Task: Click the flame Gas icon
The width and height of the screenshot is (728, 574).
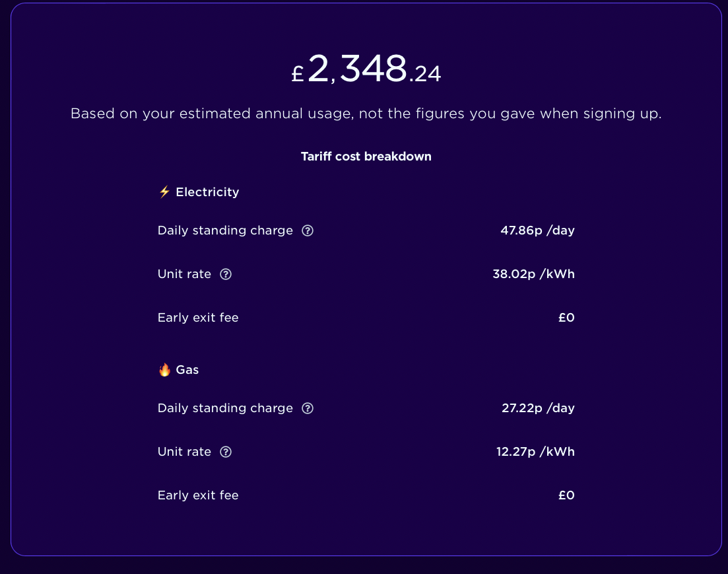Action: [x=164, y=369]
